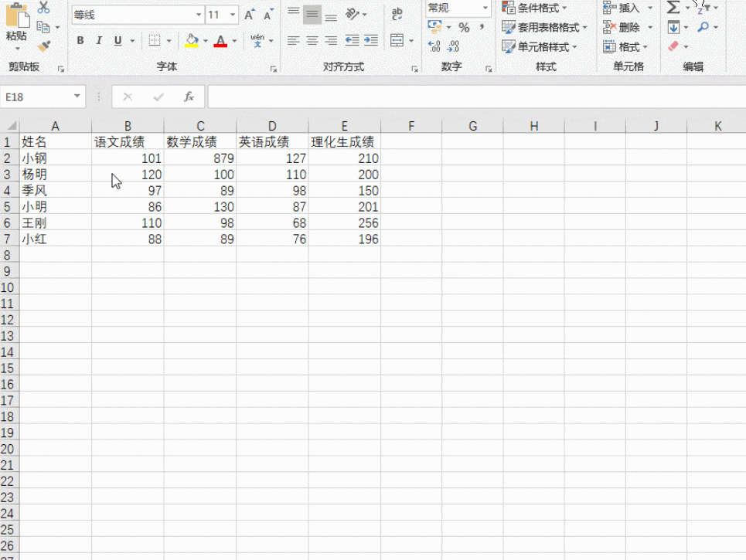746x560 pixels.
Task: Click Find and Select magnifier
Action: pos(703,27)
